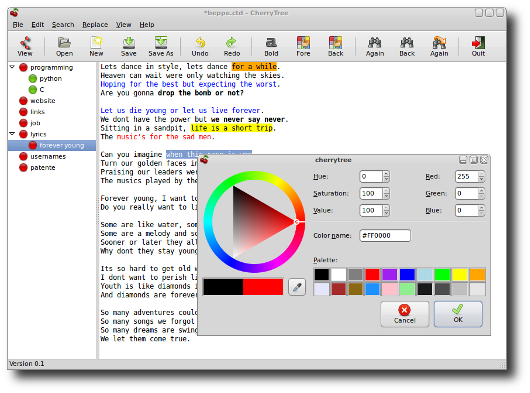
Task: Click the green node icon beside python
Action: tap(32, 78)
